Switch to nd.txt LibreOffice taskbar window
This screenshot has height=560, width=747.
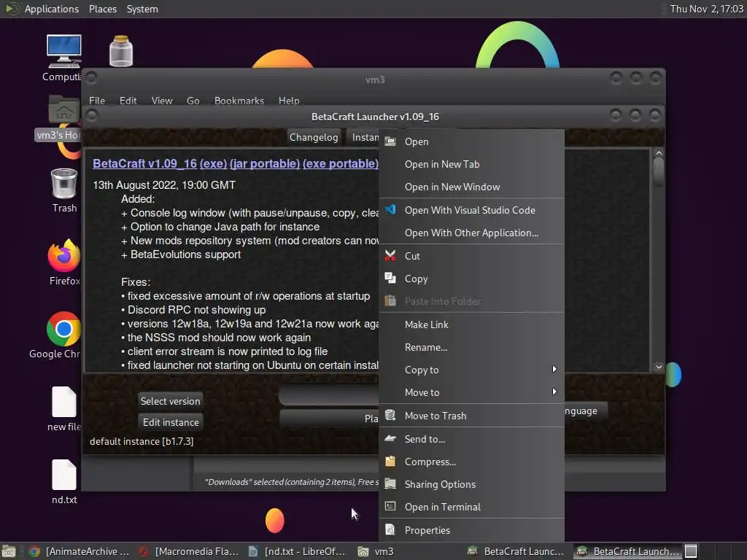(298, 551)
